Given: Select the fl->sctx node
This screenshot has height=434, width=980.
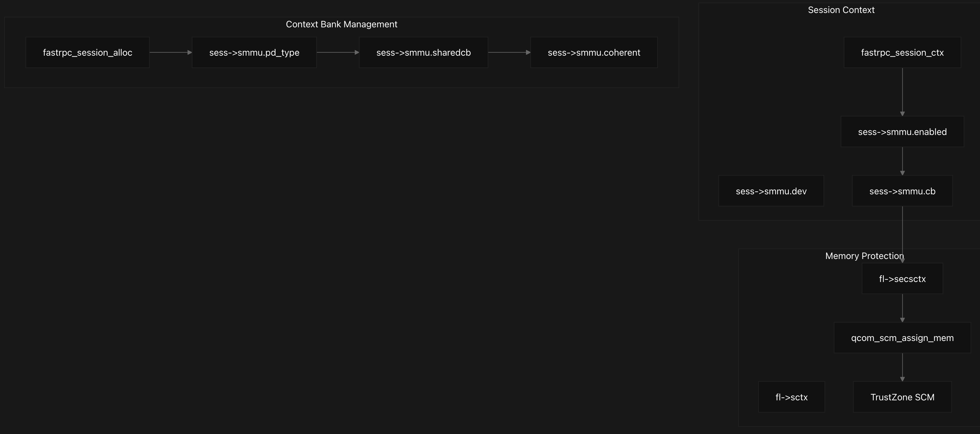Looking at the screenshot, I should (792, 397).
